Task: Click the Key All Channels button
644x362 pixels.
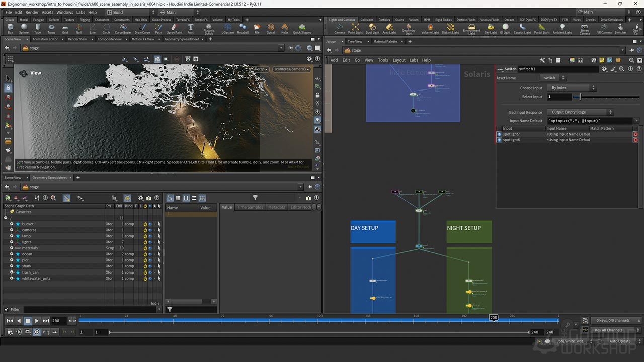Action: coord(608,330)
